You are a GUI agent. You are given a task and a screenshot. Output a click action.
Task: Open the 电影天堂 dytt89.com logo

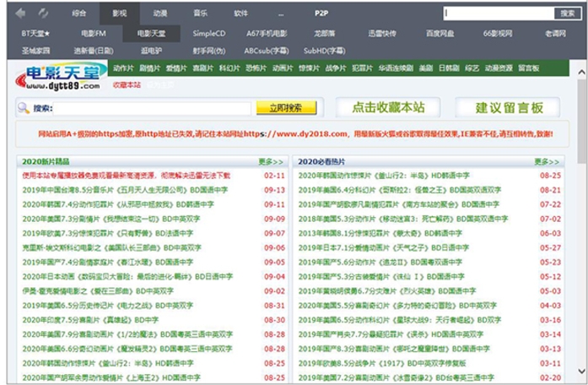point(60,75)
